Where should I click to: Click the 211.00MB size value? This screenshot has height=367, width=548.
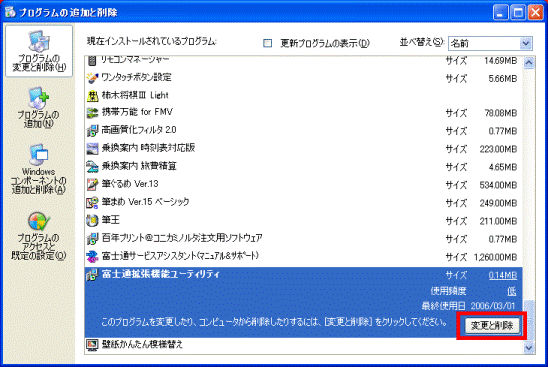click(498, 221)
